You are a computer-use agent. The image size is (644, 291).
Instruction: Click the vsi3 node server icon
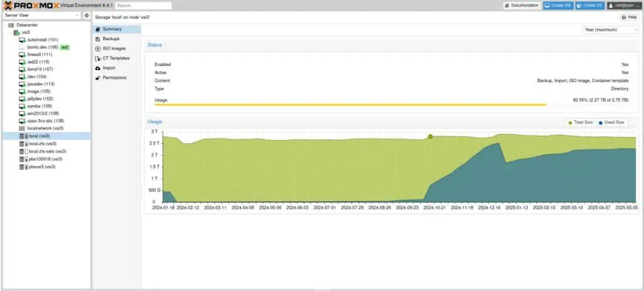tap(16, 32)
